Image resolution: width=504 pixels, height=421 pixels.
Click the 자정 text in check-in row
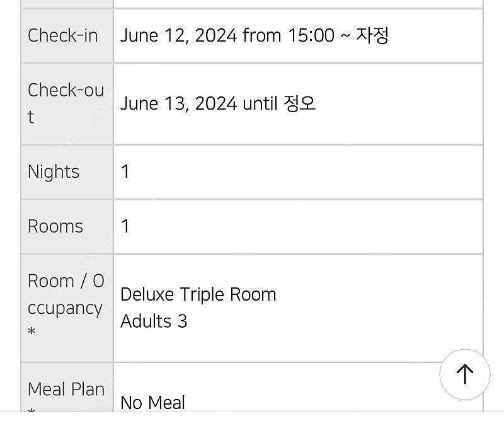click(372, 35)
